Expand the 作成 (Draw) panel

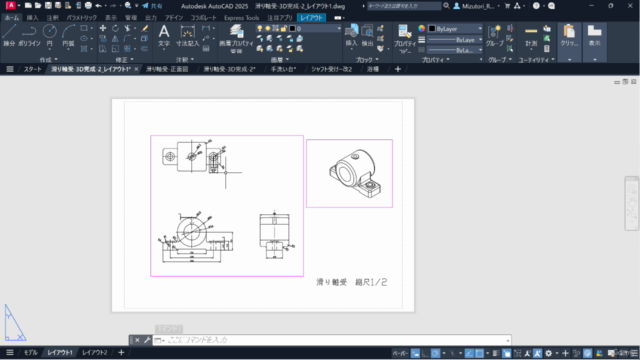(x=48, y=60)
